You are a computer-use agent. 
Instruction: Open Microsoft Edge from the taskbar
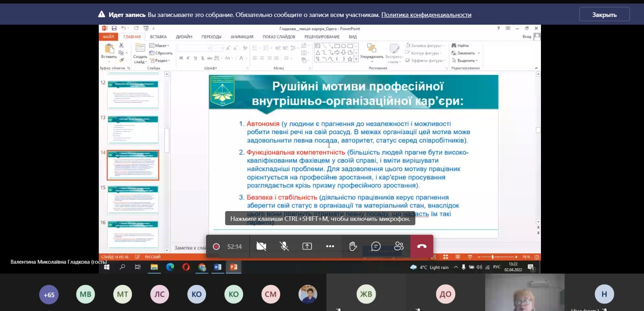coord(170,267)
